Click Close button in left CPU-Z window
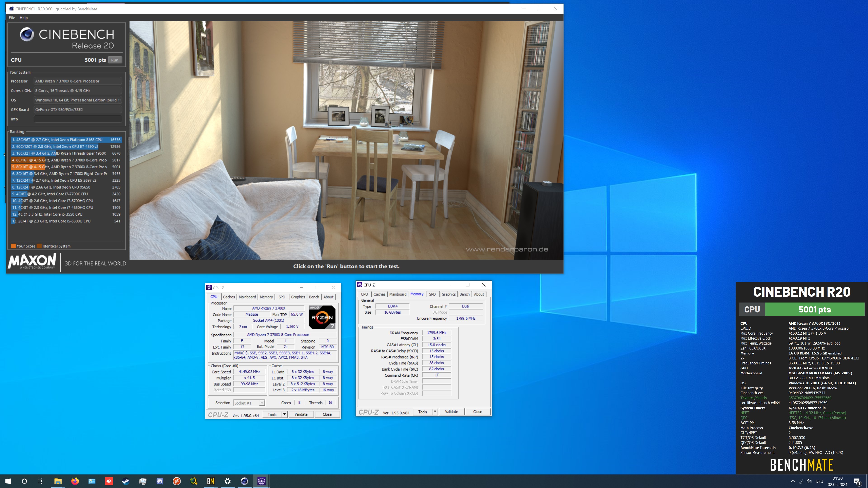Screen dimensions: 868x488 point(327,414)
